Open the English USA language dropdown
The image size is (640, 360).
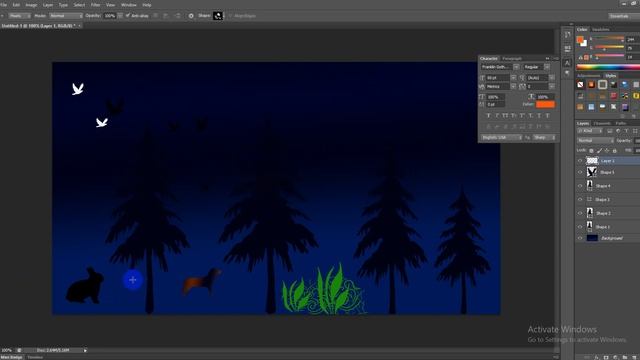click(x=502, y=138)
